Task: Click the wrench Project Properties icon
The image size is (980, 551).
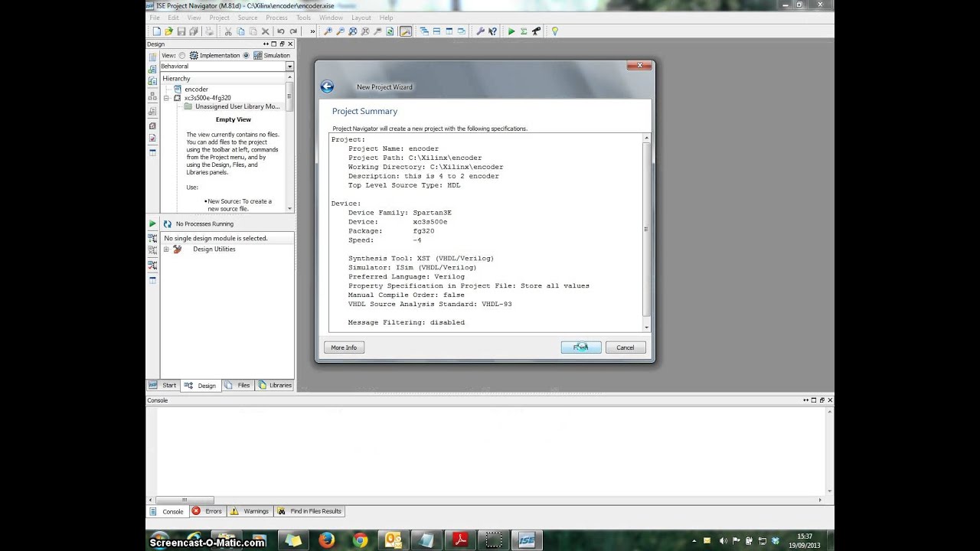Action: [480, 31]
